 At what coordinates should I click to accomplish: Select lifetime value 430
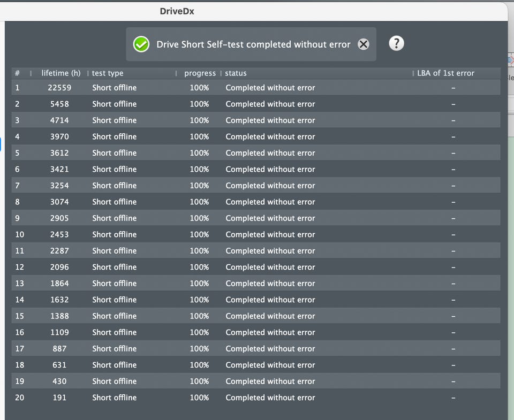click(59, 381)
